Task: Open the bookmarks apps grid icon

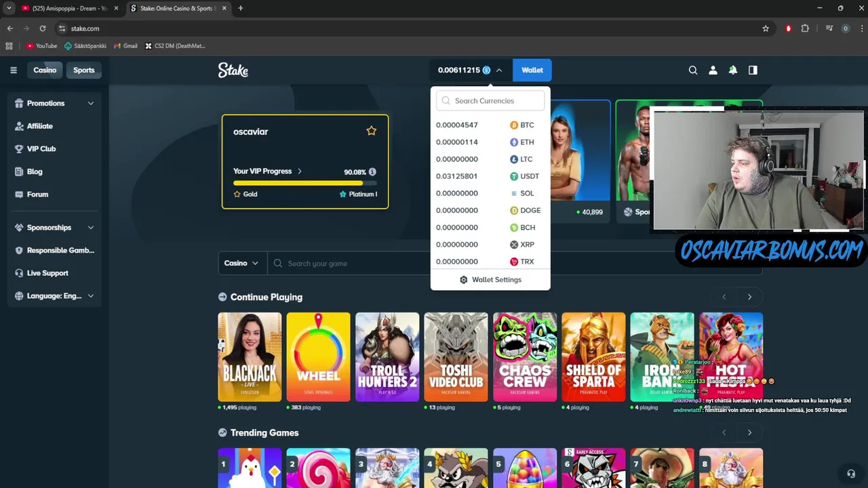Action: 9,46
